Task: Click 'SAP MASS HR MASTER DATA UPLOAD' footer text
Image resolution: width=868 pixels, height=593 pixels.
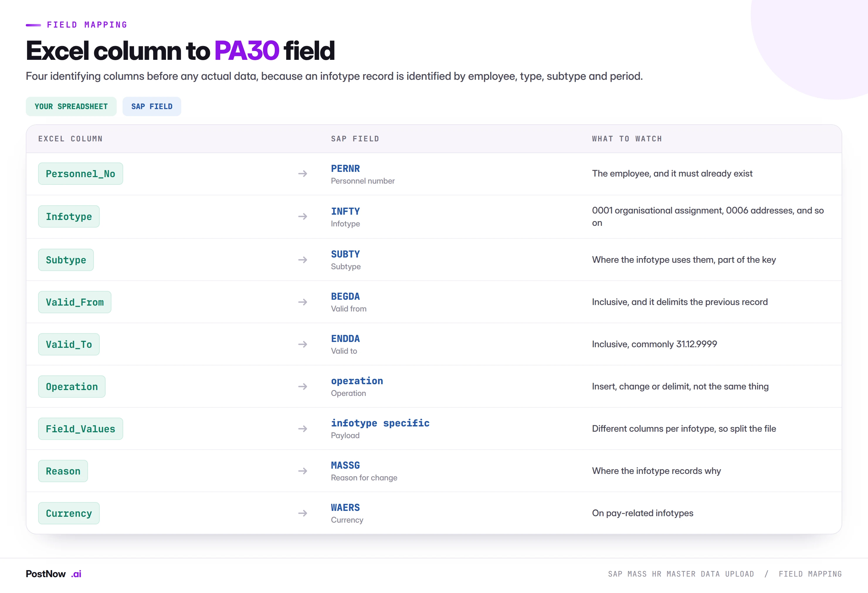Action: coord(681,574)
